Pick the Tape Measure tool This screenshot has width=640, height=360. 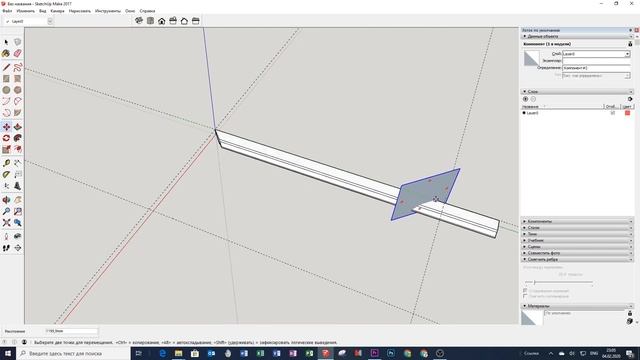(x=6, y=163)
